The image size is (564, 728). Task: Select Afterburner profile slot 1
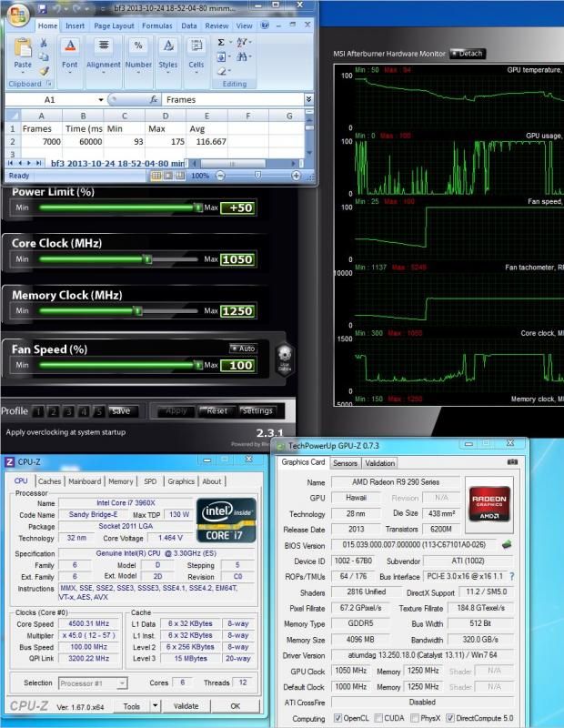[38, 411]
